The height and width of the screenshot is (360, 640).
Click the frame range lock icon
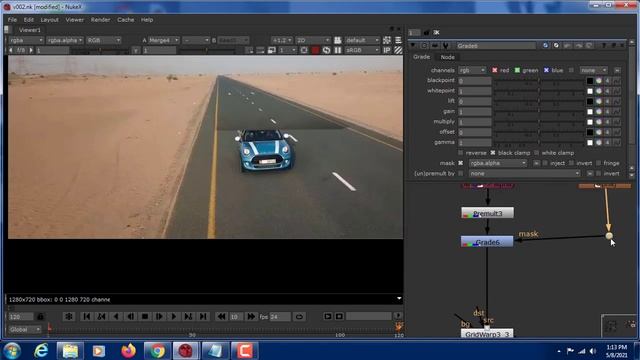(40, 316)
